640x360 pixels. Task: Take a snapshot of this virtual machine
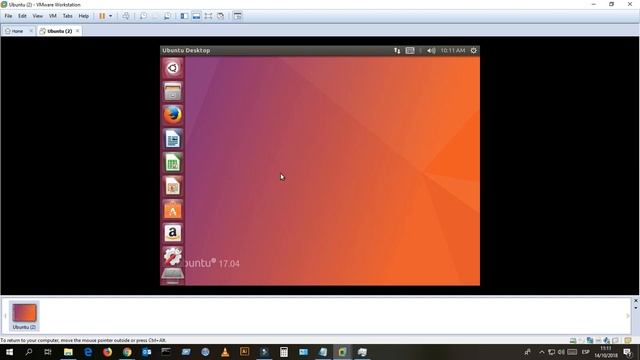pos(143,16)
